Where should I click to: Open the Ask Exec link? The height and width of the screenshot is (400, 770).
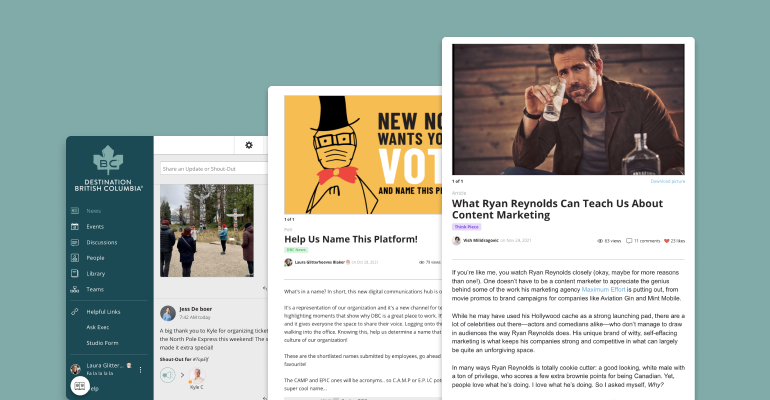pos(98,327)
